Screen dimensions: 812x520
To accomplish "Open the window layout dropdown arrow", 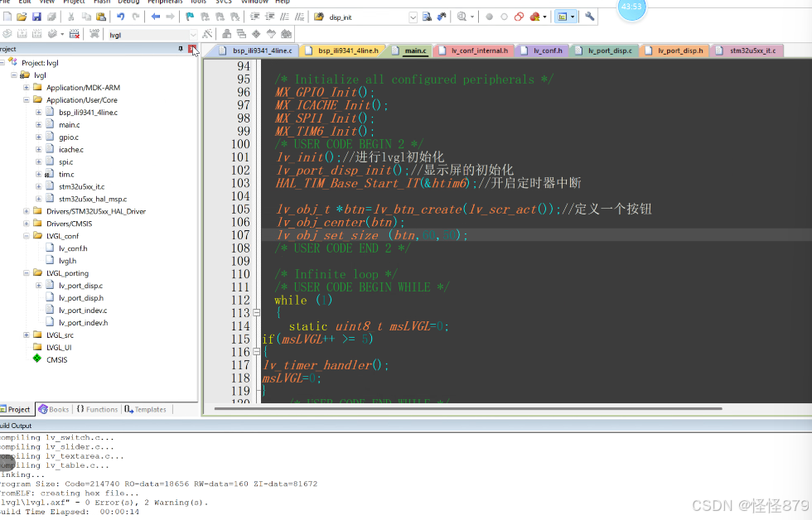I will click(x=573, y=17).
